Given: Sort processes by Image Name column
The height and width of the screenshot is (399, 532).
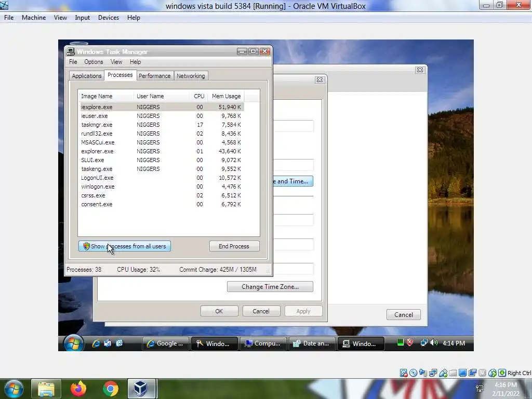Looking at the screenshot, I should [x=106, y=96].
